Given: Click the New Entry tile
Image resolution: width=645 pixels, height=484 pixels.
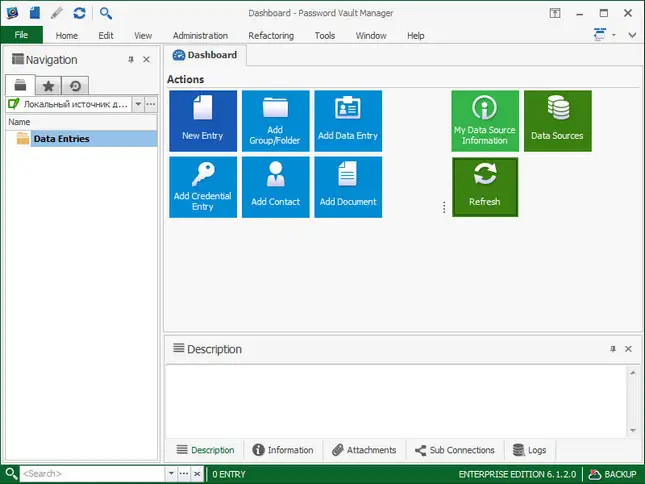Looking at the screenshot, I should (203, 121).
